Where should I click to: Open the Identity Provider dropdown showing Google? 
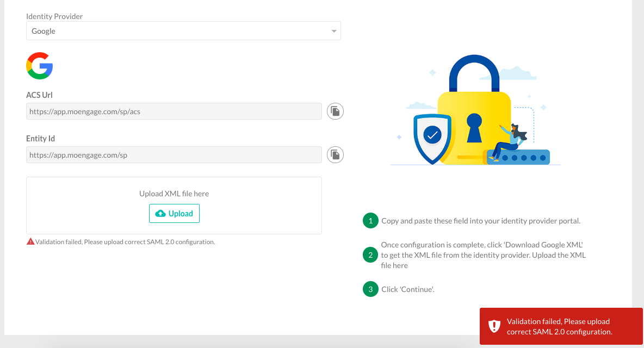pyautogui.click(x=183, y=31)
